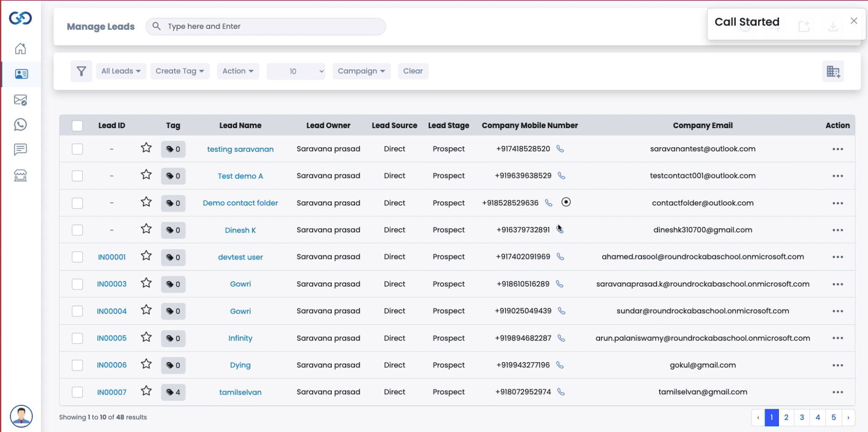Expand the All Leads dropdown
The image size is (868, 432).
[121, 71]
